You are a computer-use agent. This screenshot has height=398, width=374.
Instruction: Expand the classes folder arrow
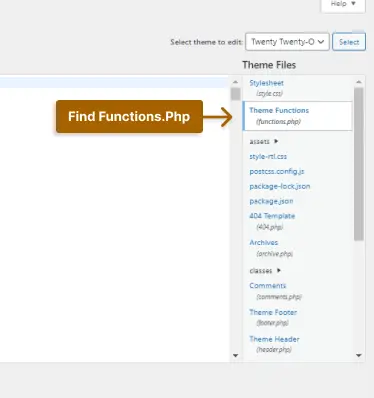tap(279, 270)
